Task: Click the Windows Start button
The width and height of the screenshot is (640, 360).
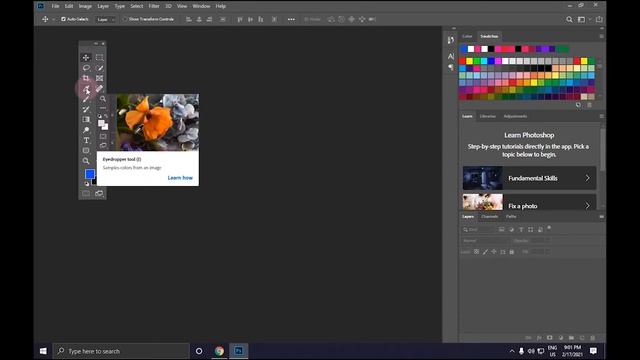Action: (x=43, y=351)
